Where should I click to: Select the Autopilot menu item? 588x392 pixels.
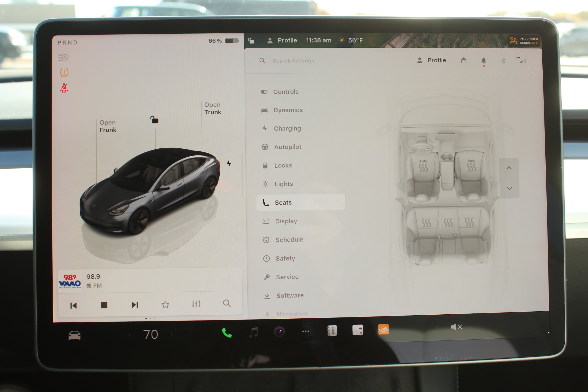[x=287, y=147]
